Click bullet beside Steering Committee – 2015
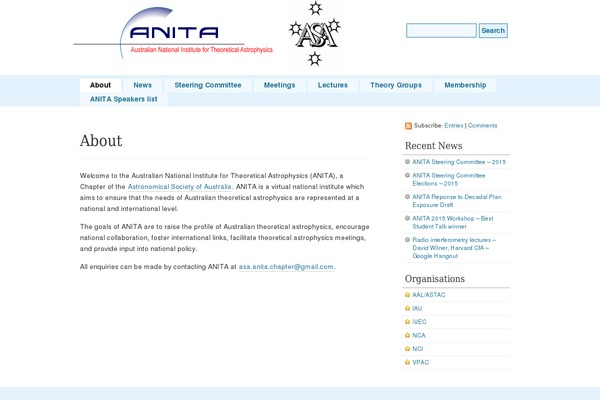 (x=408, y=162)
